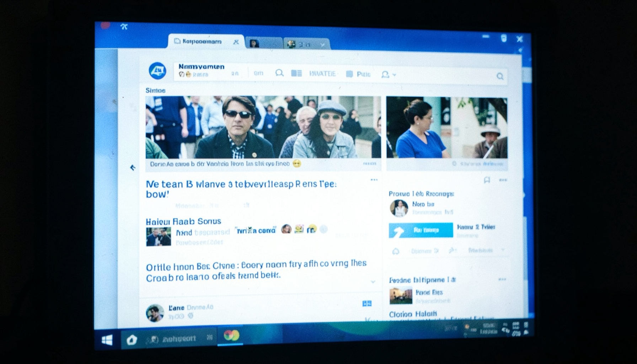Image resolution: width=637 pixels, height=364 pixels.
Task: Open the photo of woman in blue scrubs
Action: [447, 128]
